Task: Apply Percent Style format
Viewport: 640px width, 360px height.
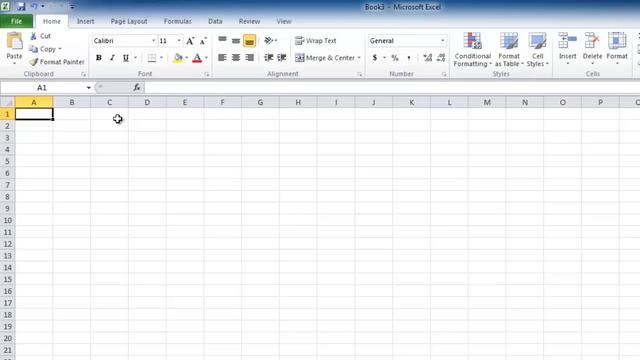Action: coord(395,58)
